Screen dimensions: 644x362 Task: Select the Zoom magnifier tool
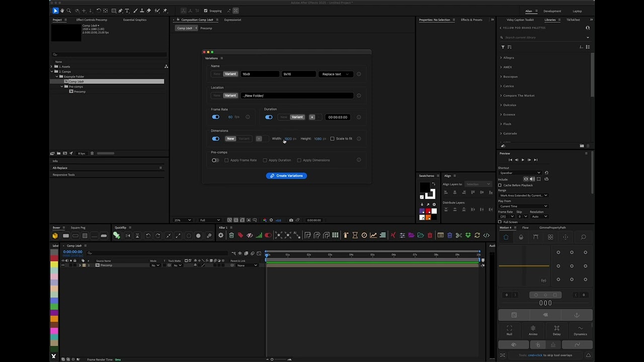point(69,11)
